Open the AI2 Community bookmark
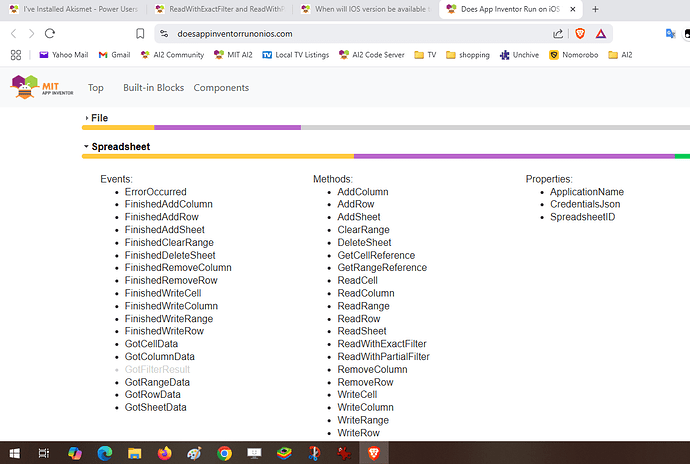The height and width of the screenshot is (464, 690). [172, 55]
